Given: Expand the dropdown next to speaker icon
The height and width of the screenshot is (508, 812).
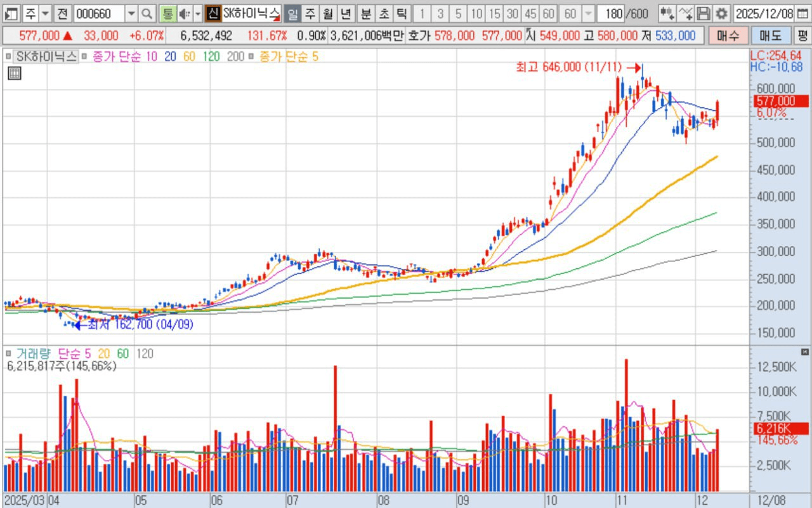Looking at the screenshot, I should coord(197,13).
